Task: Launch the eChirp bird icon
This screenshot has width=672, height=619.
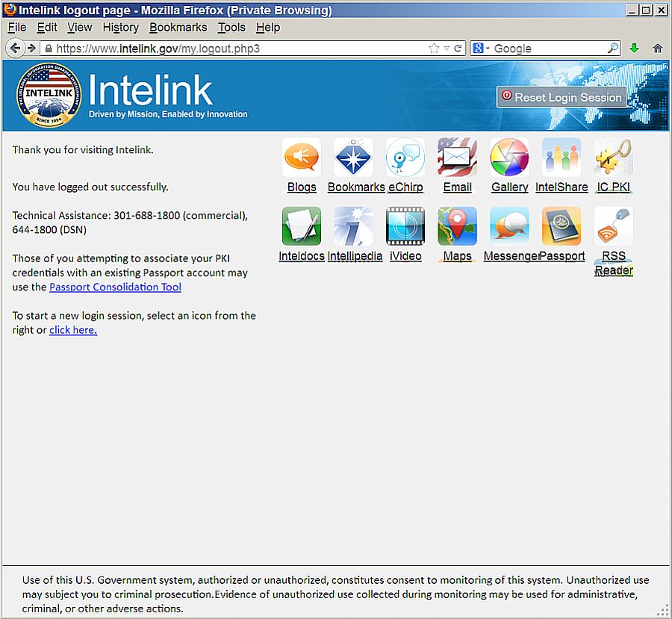Action: pos(405,158)
